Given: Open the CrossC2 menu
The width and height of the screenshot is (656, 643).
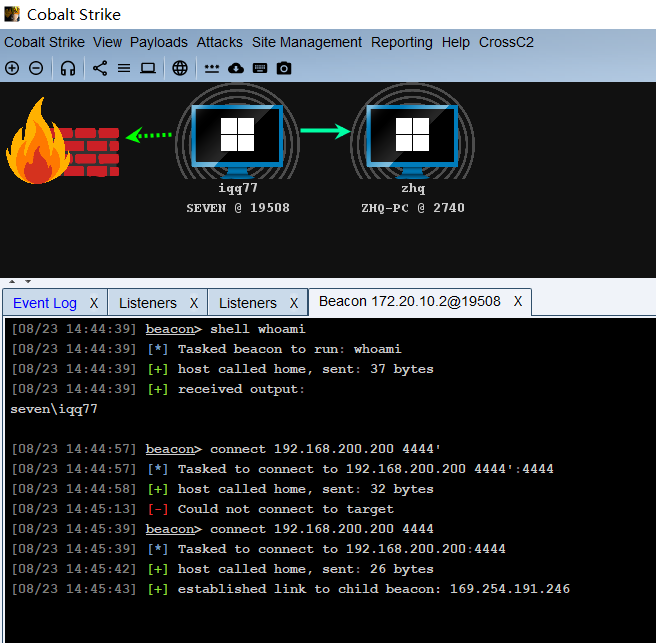Looking at the screenshot, I should click(506, 42).
